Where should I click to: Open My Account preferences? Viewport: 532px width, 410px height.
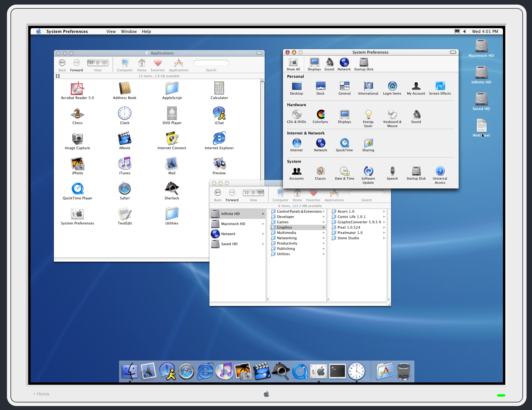tap(416, 88)
